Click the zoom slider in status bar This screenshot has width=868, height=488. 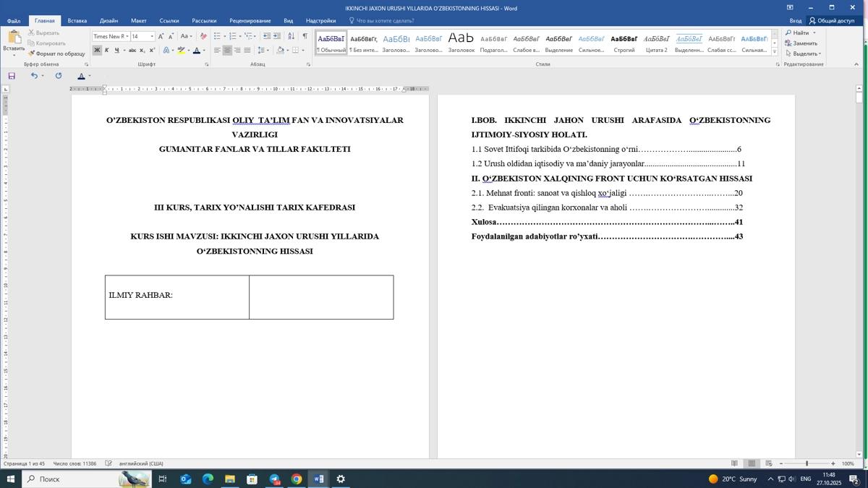807,463
